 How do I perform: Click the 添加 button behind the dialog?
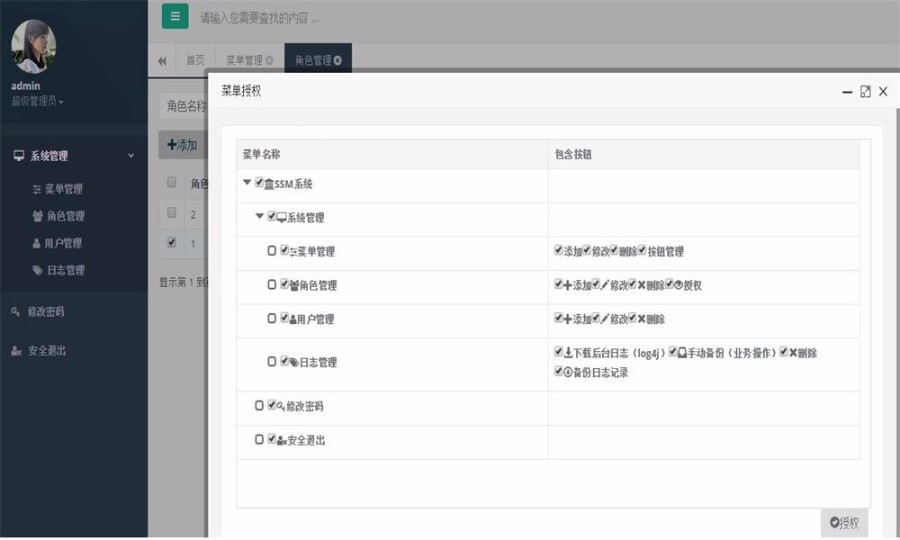(x=183, y=145)
